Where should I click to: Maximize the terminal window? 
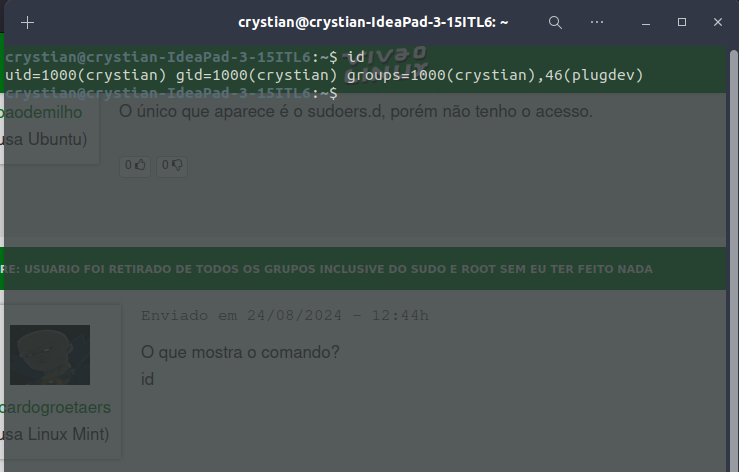682,22
